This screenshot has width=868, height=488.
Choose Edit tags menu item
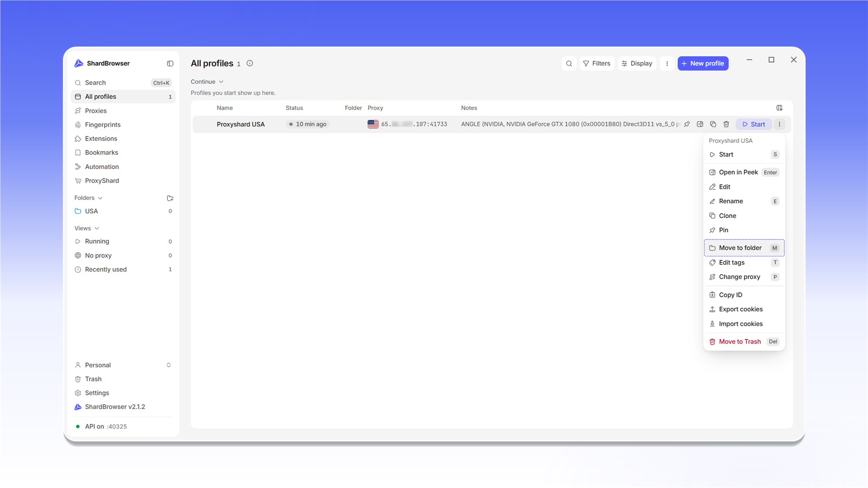click(744, 263)
